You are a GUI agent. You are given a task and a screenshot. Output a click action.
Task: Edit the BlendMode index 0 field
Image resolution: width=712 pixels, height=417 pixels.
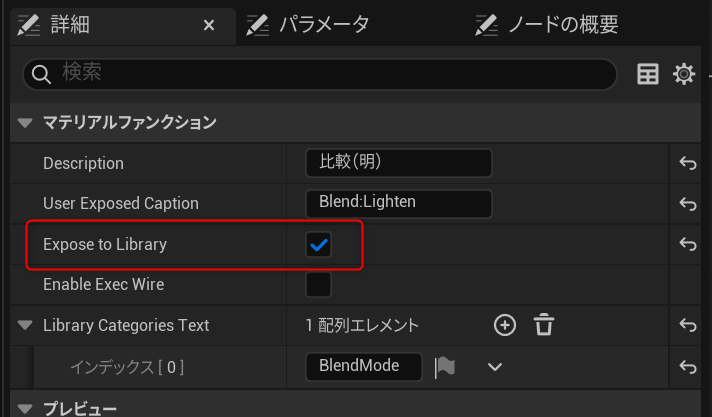point(364,366)
